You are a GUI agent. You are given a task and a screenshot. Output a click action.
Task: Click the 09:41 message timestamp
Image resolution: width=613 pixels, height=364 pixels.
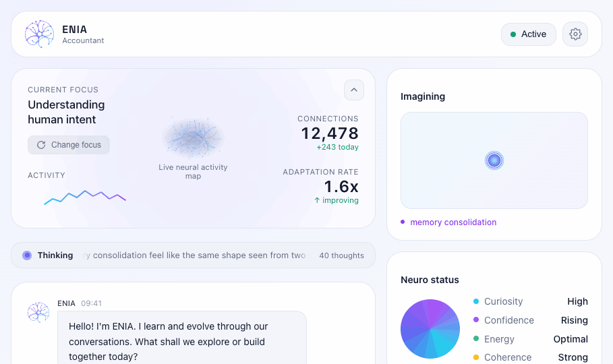pos(92,303)
